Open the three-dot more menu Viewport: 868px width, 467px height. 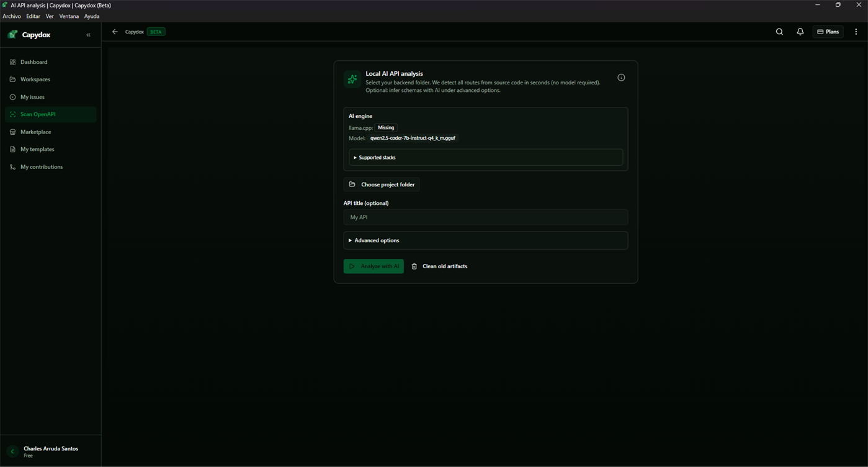pyautogui.click(x=856, y=32)
